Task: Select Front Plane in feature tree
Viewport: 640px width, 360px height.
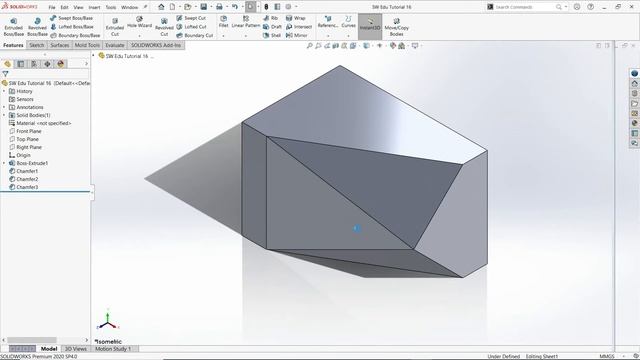Action: pos(25,131)
